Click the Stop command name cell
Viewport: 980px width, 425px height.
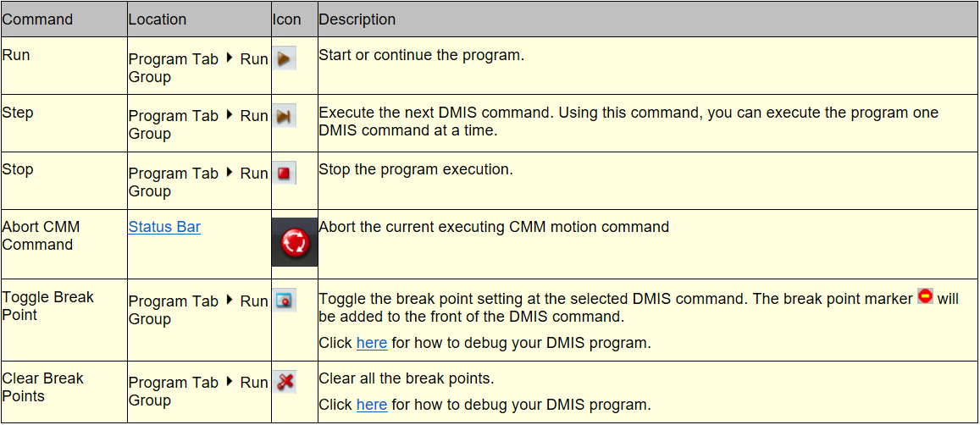(x=64, y=180)
